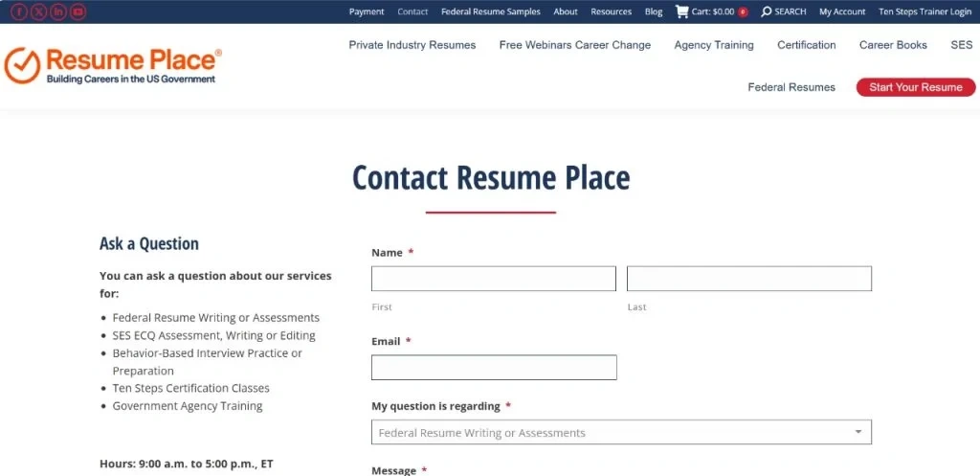Image resolution: width=980 pixels, height=476 pixels.
Task: Open SES menu item
Action: 962,45
